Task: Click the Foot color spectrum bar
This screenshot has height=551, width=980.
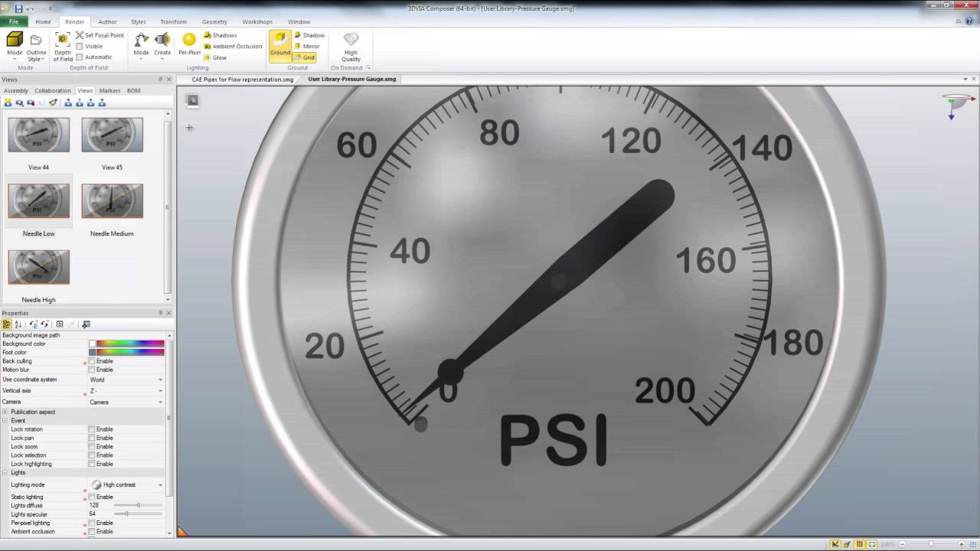Action: click(x=130, y=353)
